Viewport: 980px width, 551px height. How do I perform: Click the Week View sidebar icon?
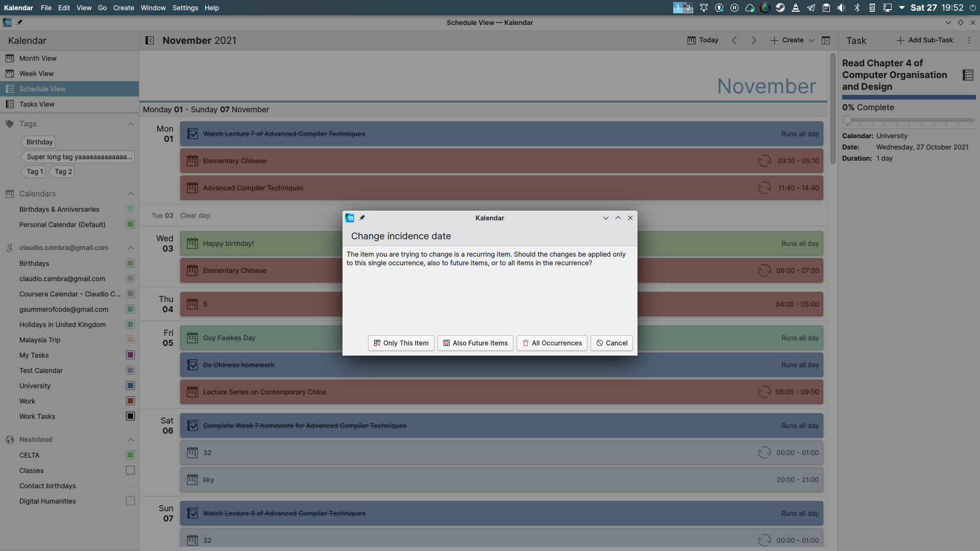pos(10,73)
